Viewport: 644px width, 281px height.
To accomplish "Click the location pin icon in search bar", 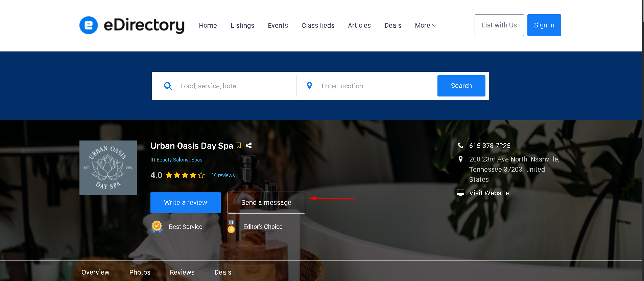I will point(309,86).
